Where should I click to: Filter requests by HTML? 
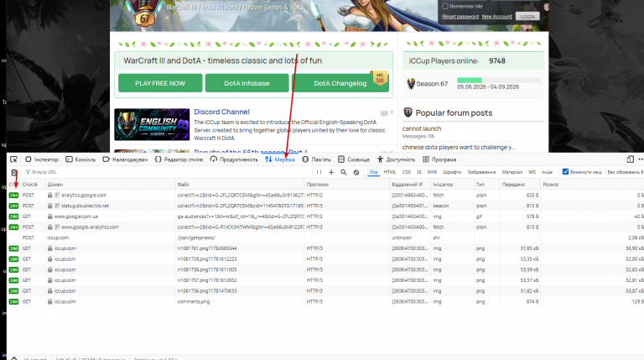pyautogui.click(x=390, y=172)
